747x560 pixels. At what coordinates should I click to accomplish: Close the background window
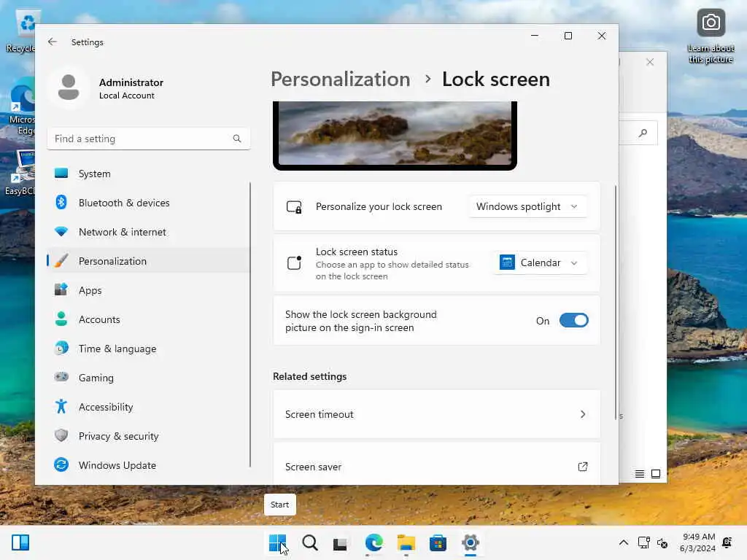coord(650,63)
